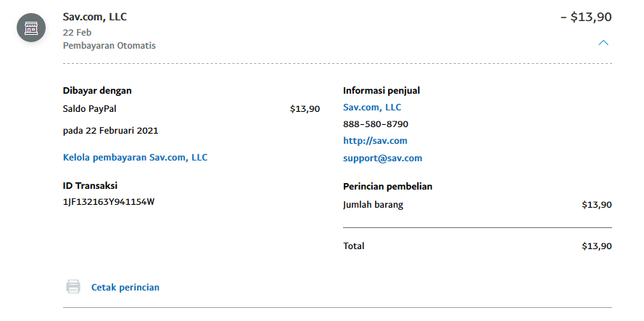
Task: Visit the http://sav.com website link
Action: click(375, 141)
